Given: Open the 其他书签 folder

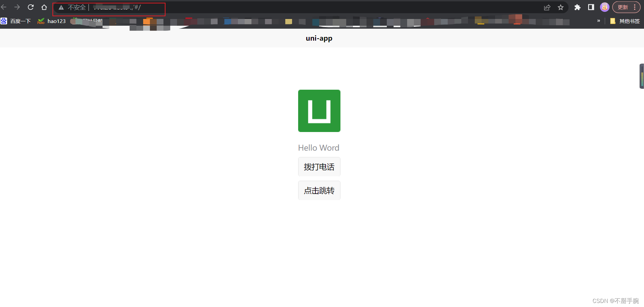Looking at the screenshot, I should pos(625,21).
